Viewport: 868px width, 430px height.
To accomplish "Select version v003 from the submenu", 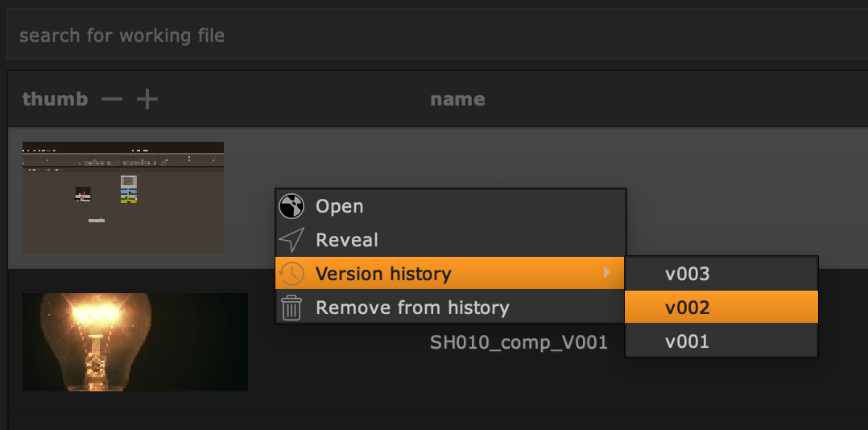I will (687, 274).
